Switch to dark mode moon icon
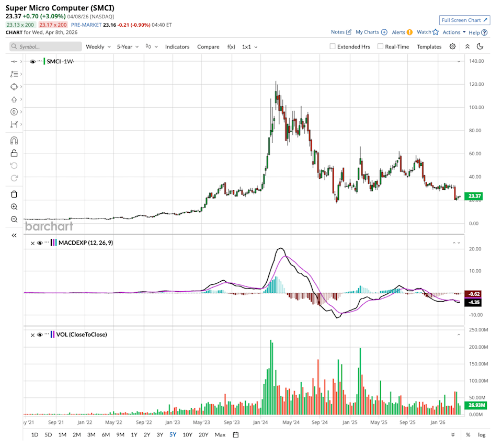 [x=480, y=47]
